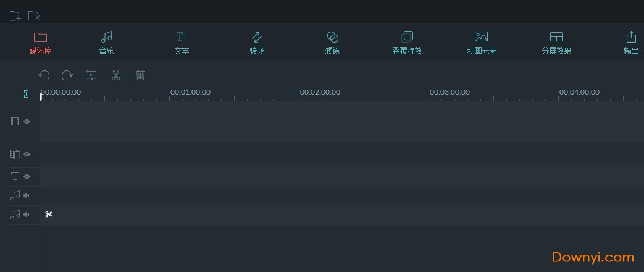Click the zoom-to-fit timeline icon

26,94
